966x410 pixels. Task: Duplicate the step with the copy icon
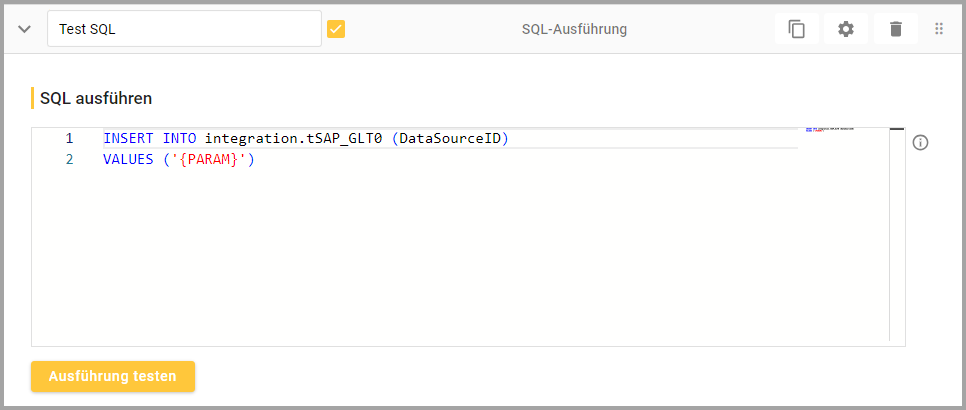(797, 29)
